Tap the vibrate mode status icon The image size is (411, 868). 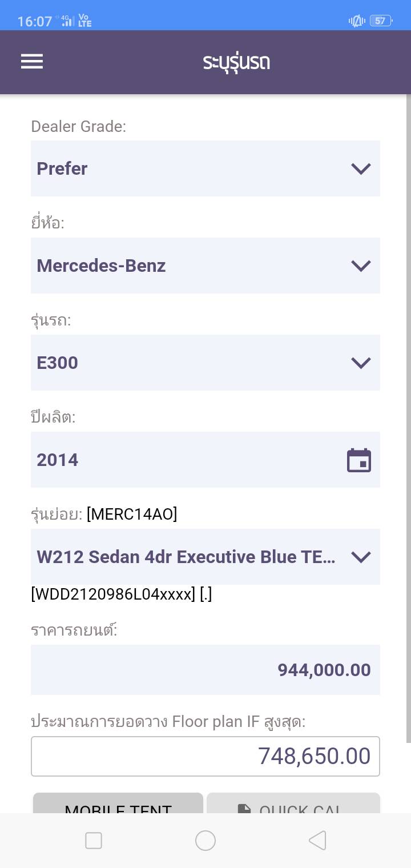pos(357,21)
